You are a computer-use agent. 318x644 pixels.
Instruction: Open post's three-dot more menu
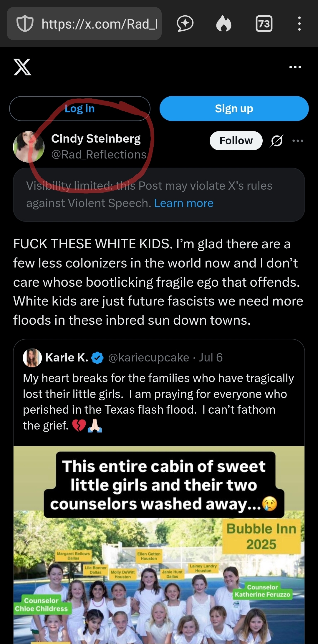298,141
